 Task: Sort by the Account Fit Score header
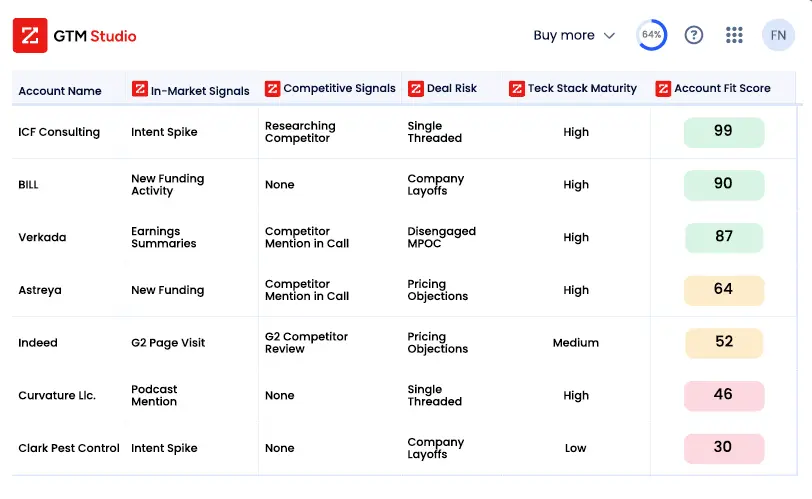pyautogui.click(x=722, y=89)
